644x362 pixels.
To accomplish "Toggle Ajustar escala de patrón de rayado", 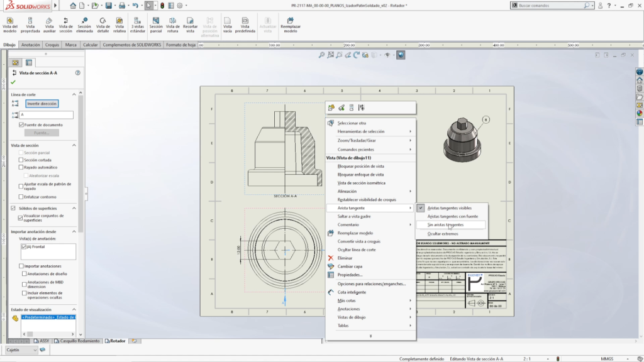I will click(21, 186).
